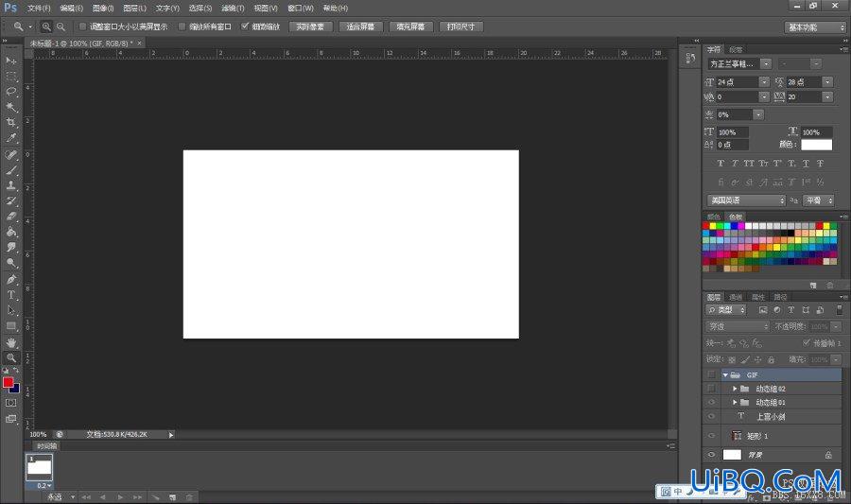Click the type layer filter icon

(x=791, y=310)
